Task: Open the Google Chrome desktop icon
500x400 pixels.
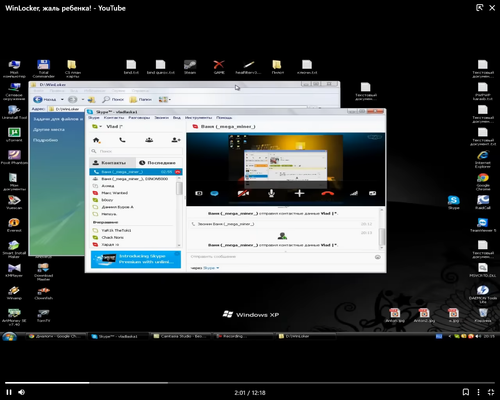Action: tap(483, 181)
